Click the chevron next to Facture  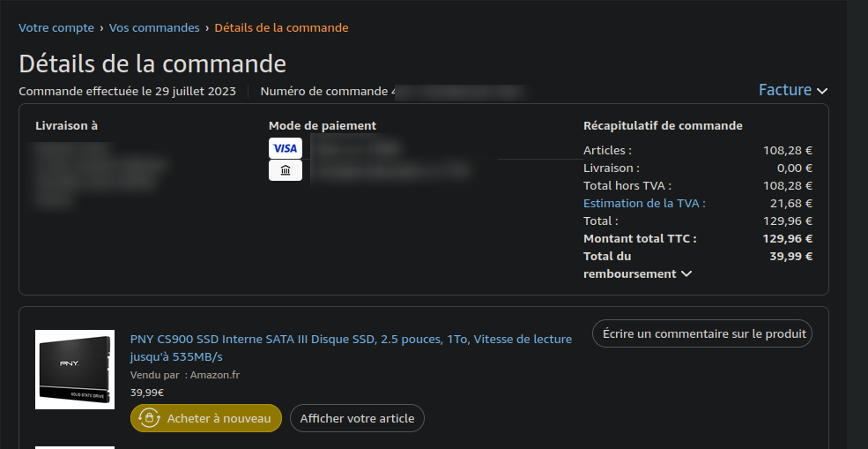pyautogui.click(x=822, y=91)
